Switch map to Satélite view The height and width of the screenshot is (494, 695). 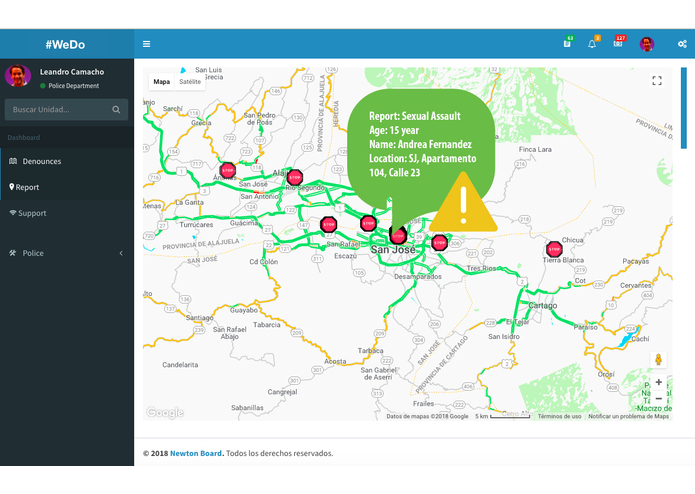[x=190, y=82]
